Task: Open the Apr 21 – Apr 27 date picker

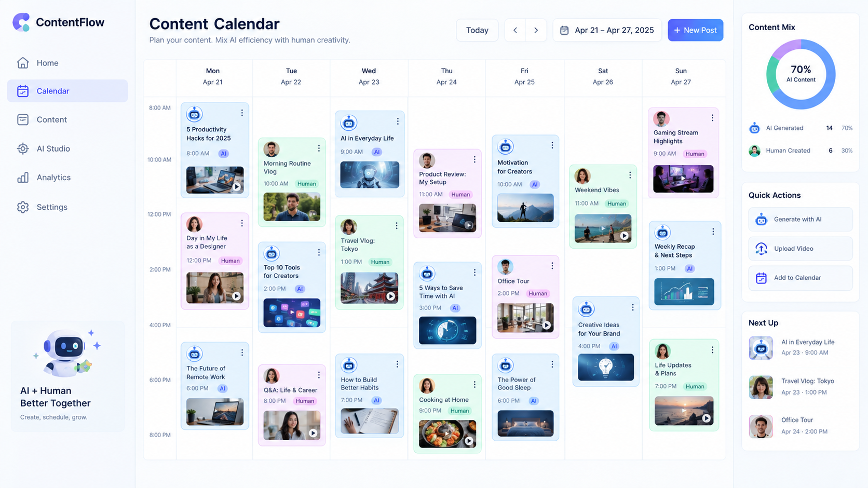Action: pyautogui.click(x=607, y=30)
